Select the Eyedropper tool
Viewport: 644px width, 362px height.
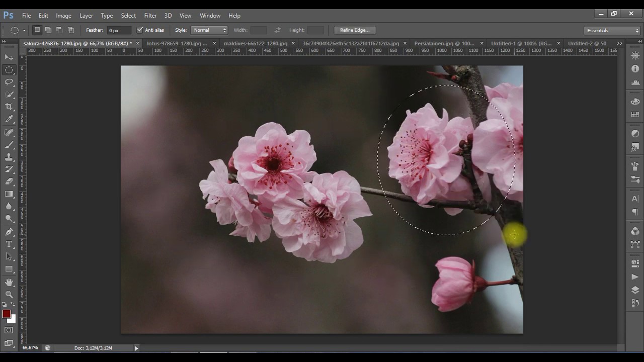click(9, 119)
